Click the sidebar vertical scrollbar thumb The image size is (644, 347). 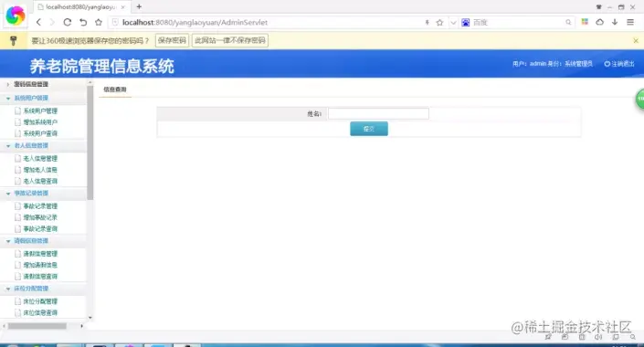click(90, 142)
